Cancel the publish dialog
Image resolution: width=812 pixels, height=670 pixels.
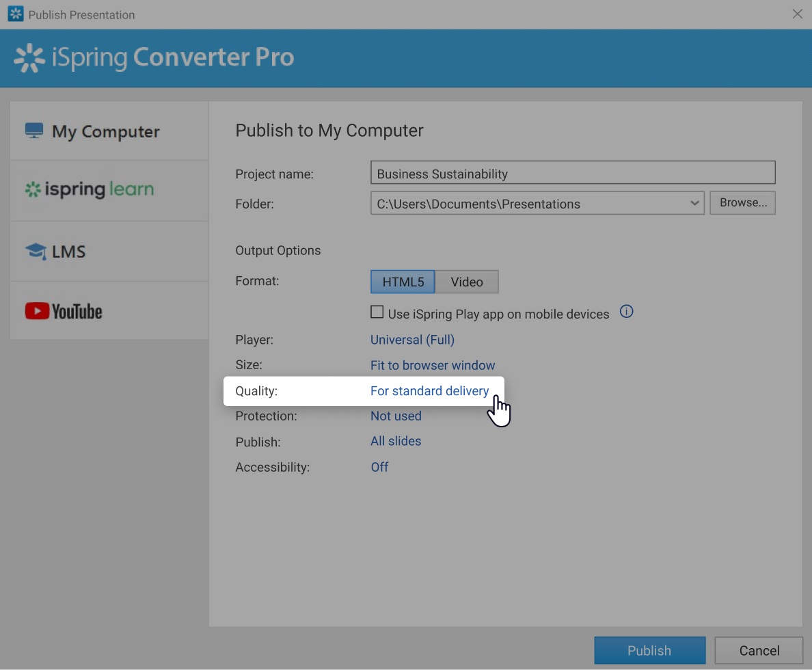click(759, 650)
